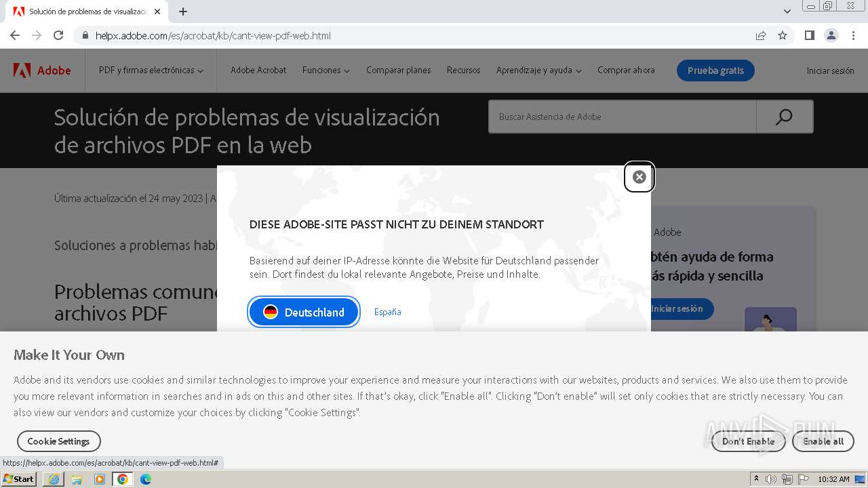Image resolution: width=868 pixels, height=488 pixels.
Task: Click the blue Iniciar sesión card button
Action: click(679, 308)
